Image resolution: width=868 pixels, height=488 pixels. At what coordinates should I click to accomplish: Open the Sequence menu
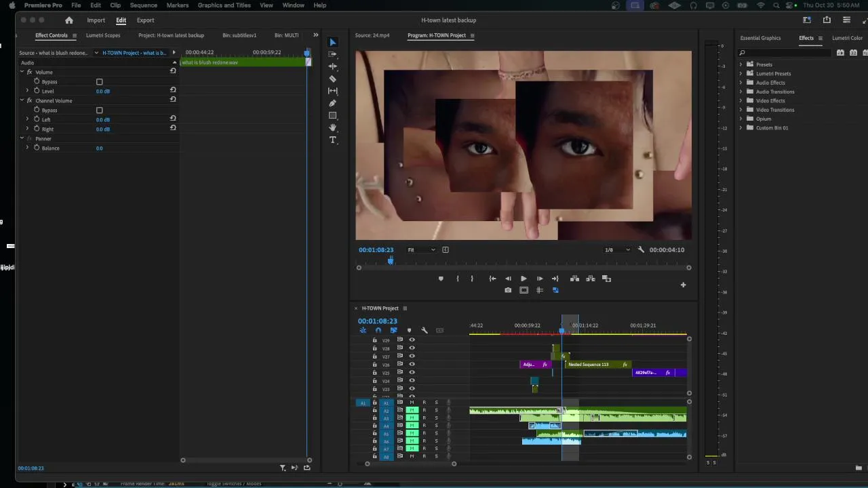tap(143, 5)
